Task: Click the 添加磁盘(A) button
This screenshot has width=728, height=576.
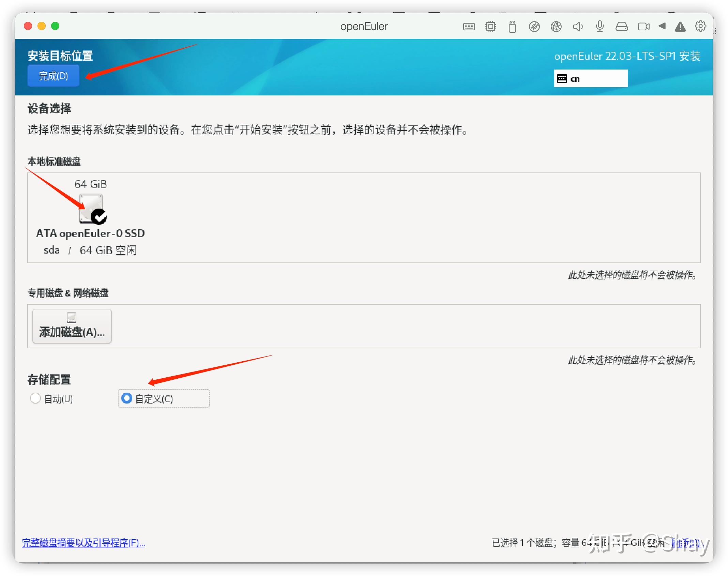Action: tap(72, 326)
